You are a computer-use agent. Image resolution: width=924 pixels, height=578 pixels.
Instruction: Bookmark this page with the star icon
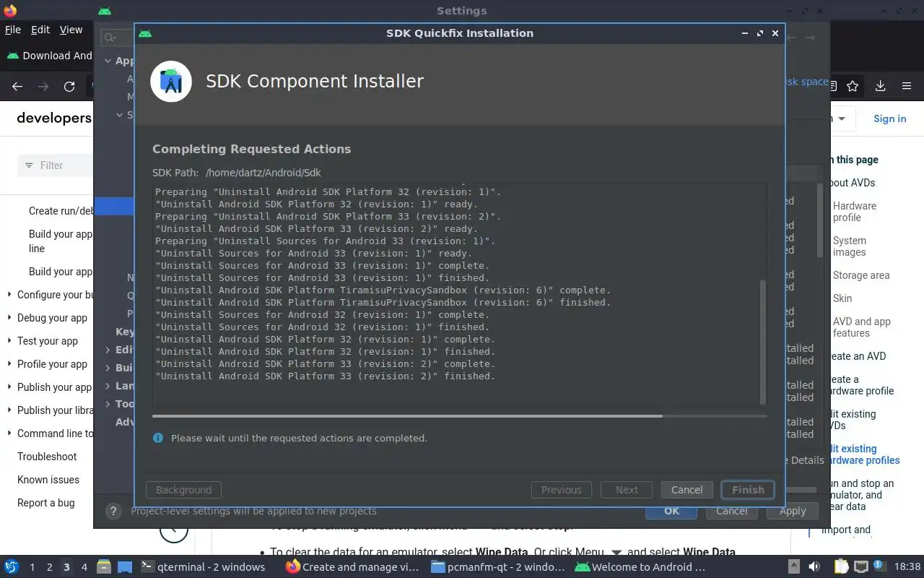coord(853,87)
